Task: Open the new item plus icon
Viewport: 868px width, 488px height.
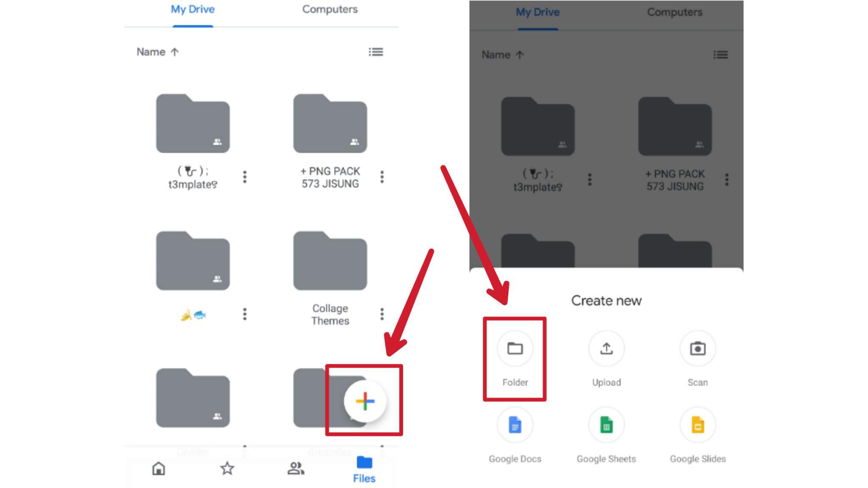Action: pyautogui.click(x=365, y=401)
